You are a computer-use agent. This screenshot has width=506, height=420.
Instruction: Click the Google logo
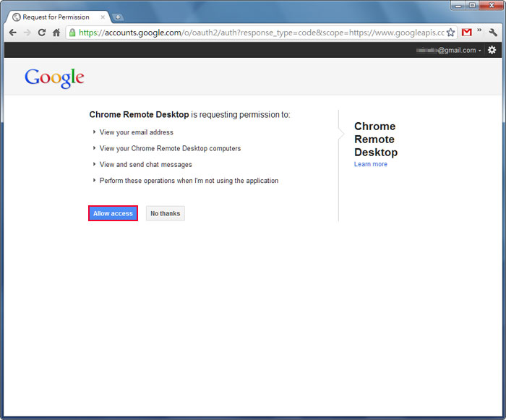coord(54,78)
